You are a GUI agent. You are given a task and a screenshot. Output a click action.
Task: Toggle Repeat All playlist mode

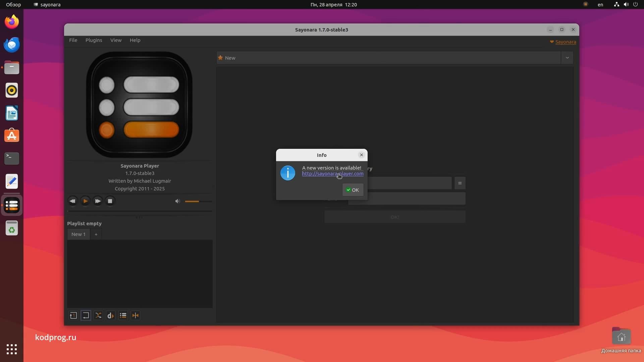point(86,315)
